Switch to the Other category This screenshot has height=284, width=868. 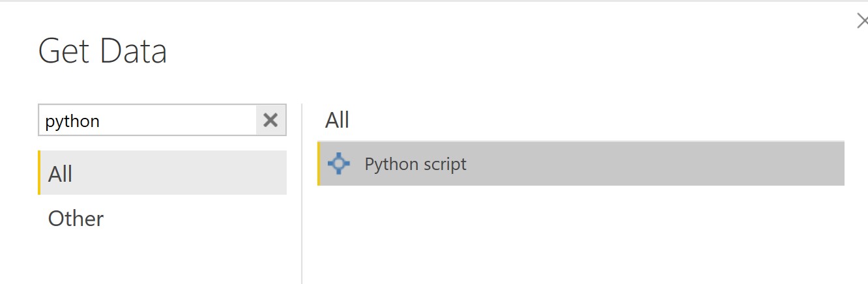(76, 218)
